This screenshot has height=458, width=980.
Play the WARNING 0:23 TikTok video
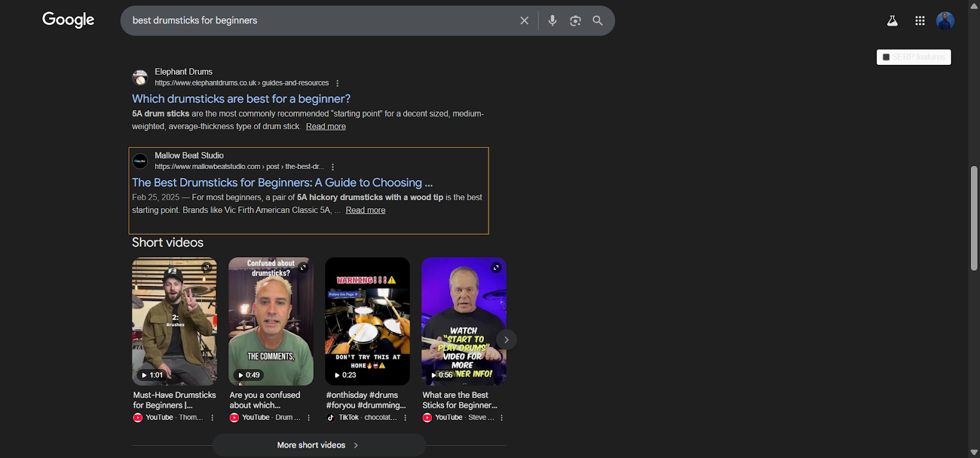click(367, 321)
